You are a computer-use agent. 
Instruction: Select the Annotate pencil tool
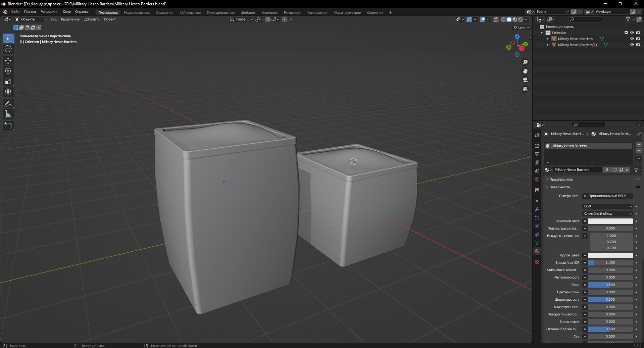point(8,104)
